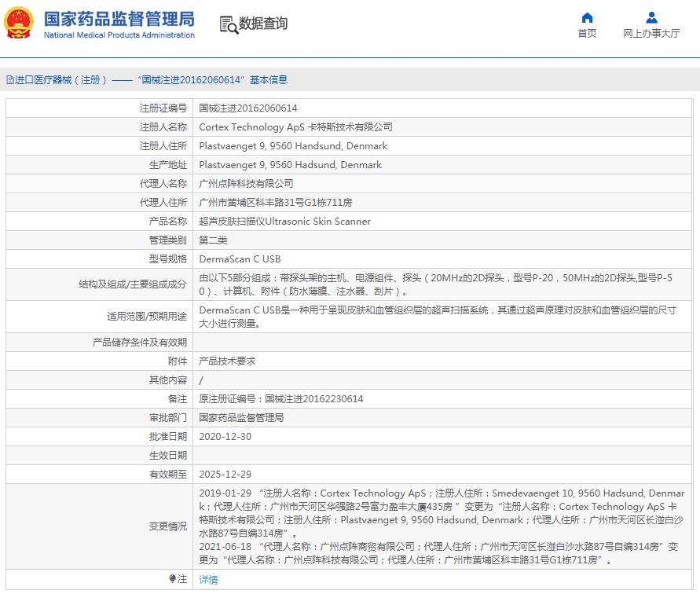Click the 变更情况 row label
Viewport: 700px width, 594px height.
168,526
